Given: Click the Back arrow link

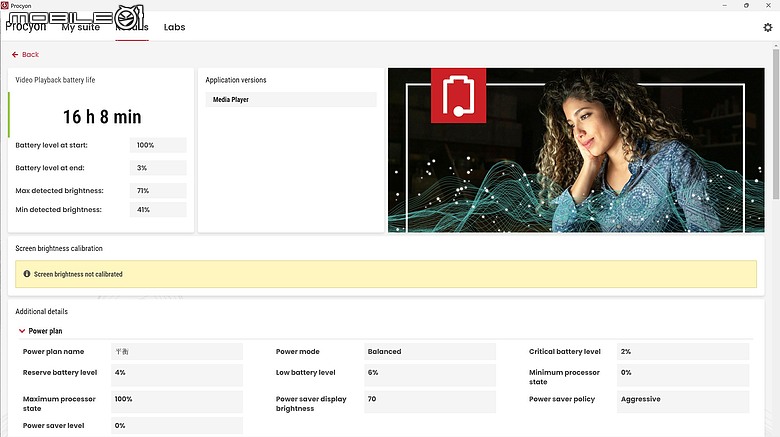Looking at the screenshot, I should tap(25, 54).
